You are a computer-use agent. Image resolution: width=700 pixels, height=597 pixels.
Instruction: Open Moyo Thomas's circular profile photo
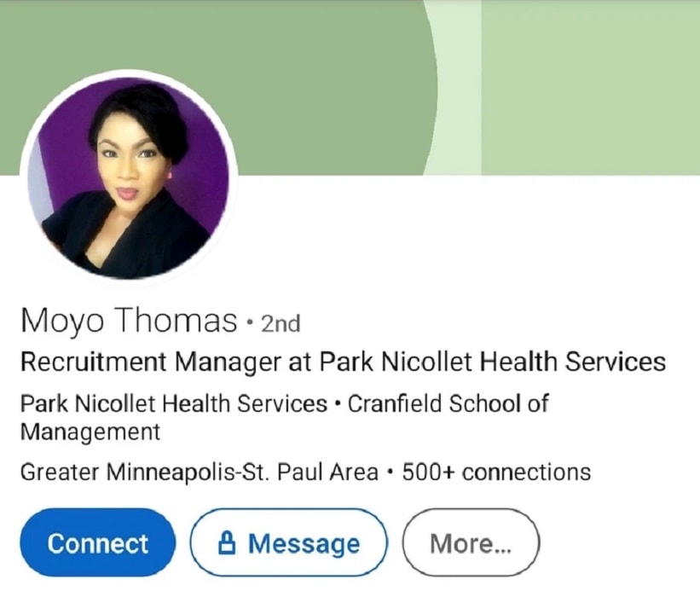(129, 177)
